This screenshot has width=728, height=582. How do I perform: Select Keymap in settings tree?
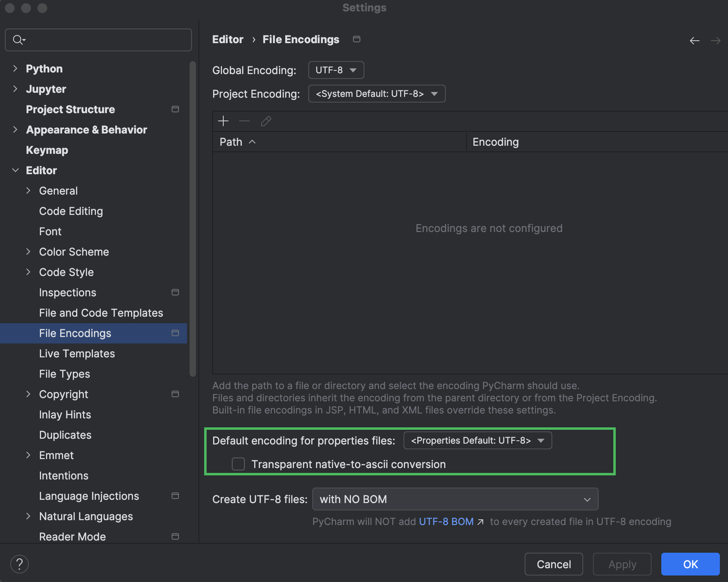(47, 150)
